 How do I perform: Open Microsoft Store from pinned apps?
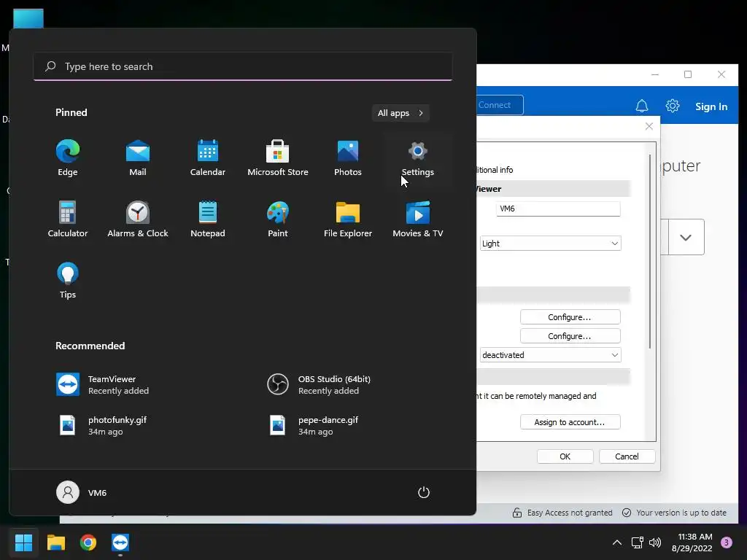(278, 158)
